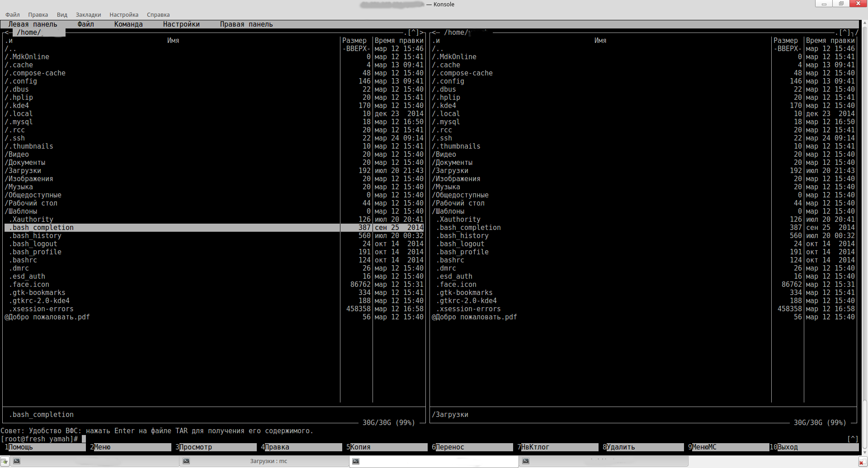This screenshot has height=468, width=868.
Task: Select /.cache in the right panel
Action: pyautogui.click(x=643, y=65)
